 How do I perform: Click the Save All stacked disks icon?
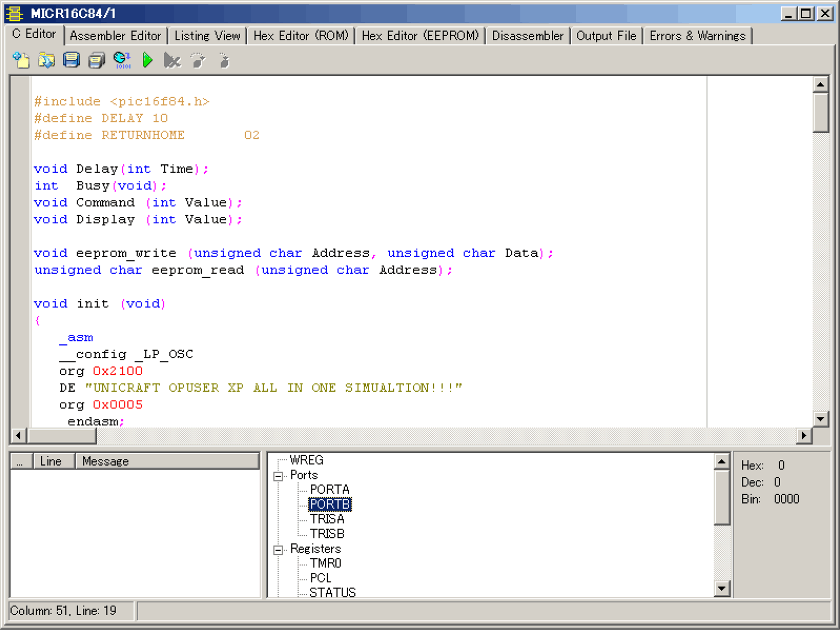[x=97, y=60]
